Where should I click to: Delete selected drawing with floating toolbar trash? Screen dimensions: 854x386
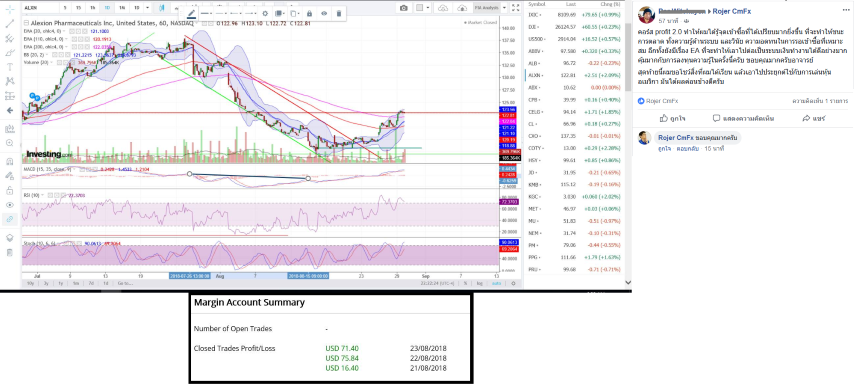click(339, 13)
